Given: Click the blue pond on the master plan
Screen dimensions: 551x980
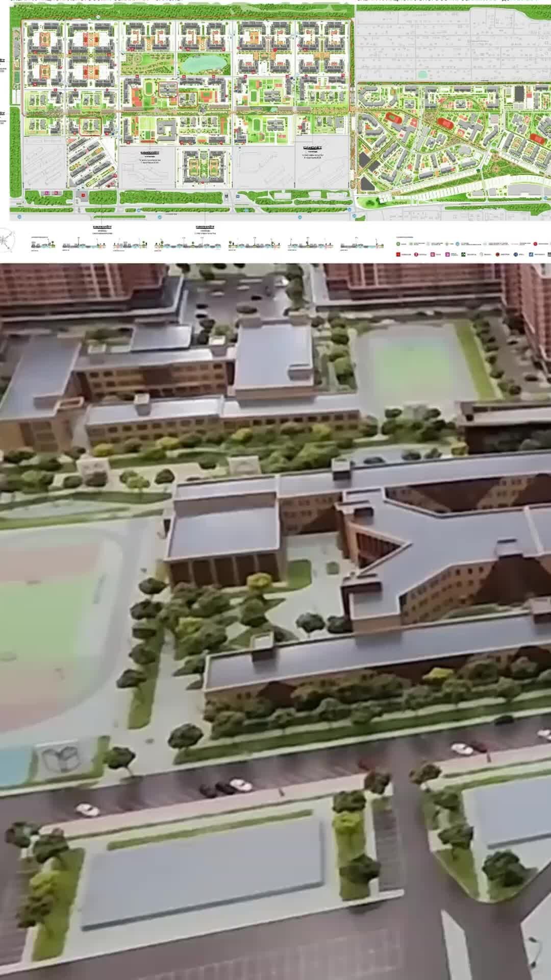Looking at the screenshot, I should coord(205,63).
